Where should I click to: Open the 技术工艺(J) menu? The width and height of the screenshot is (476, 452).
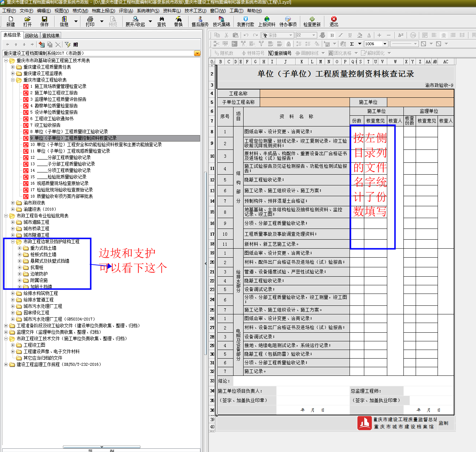pos(195,11)
